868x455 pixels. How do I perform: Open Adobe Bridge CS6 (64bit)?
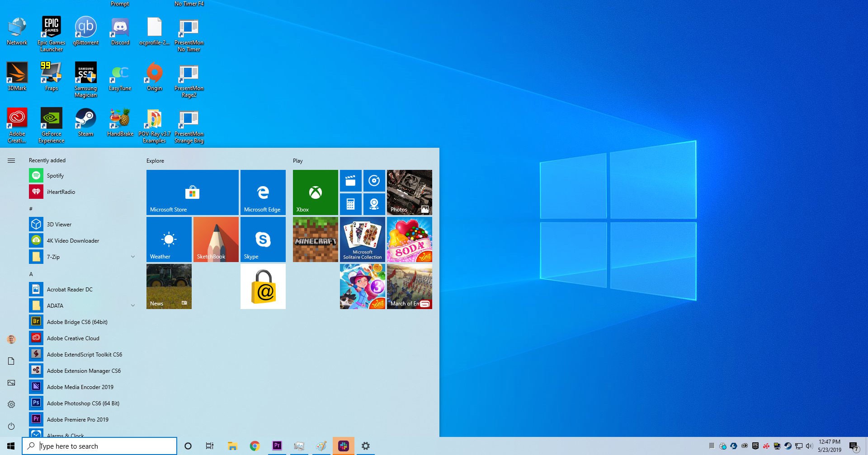click(82, 322)
